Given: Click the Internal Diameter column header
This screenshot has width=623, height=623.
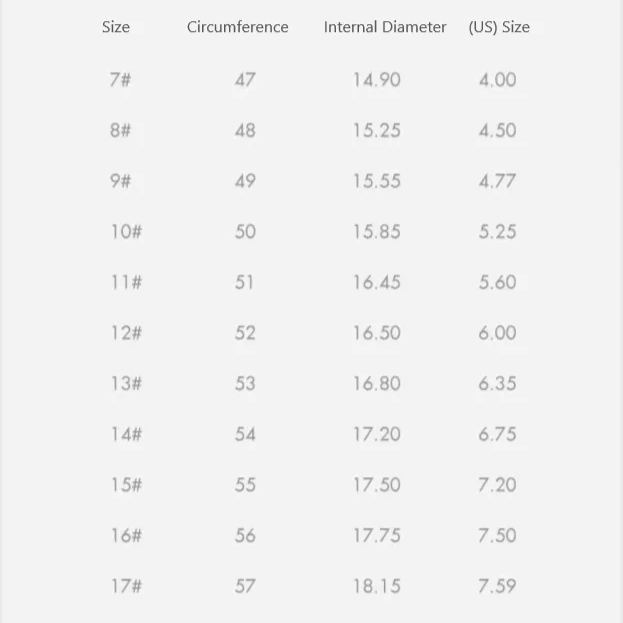Looking at the screenshot, I should click(385, 27).
